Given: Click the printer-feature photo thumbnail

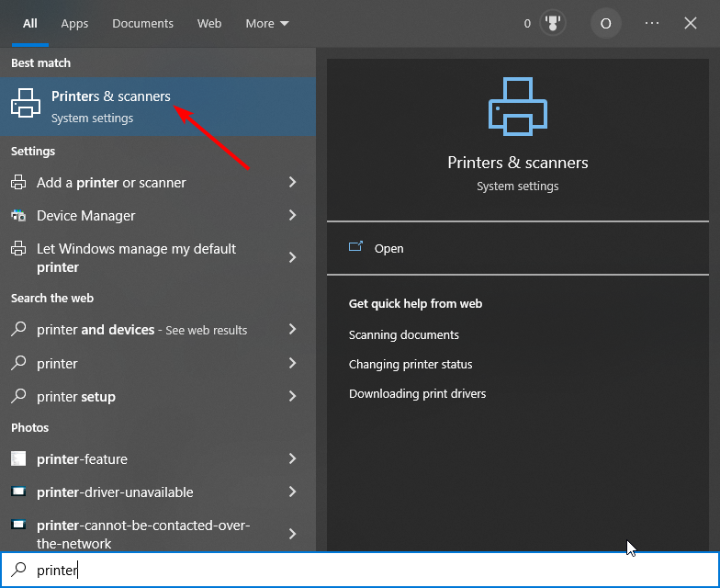Looking at the screenshot, I should [x=18, y=458].
